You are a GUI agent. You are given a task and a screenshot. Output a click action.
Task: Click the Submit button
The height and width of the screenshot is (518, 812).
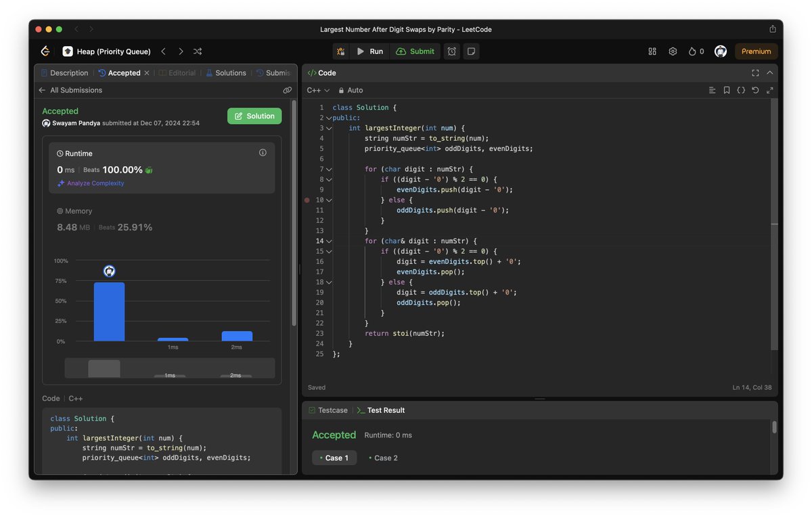click(415, 51)
